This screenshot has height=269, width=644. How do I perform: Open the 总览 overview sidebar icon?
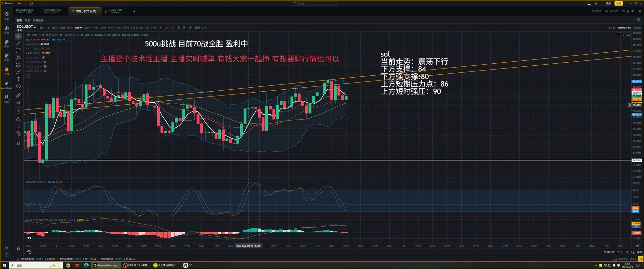(7, 15)
